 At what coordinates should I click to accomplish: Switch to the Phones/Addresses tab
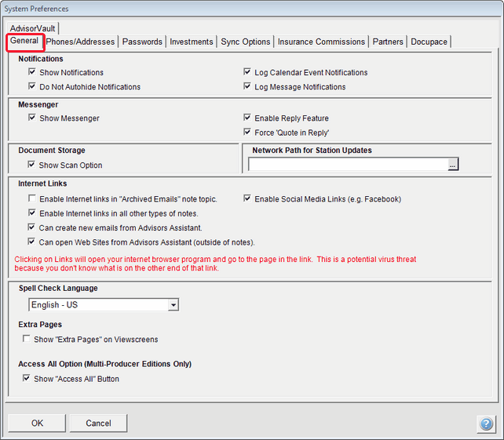click(x=80, y=42)
